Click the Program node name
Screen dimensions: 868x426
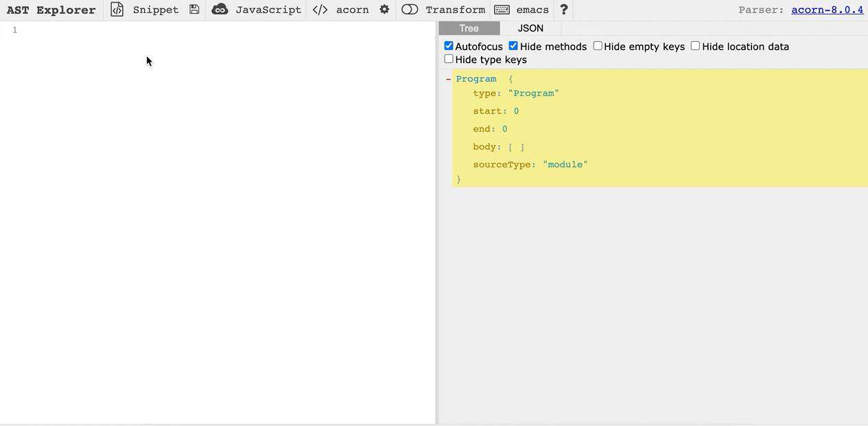(476, 79)
